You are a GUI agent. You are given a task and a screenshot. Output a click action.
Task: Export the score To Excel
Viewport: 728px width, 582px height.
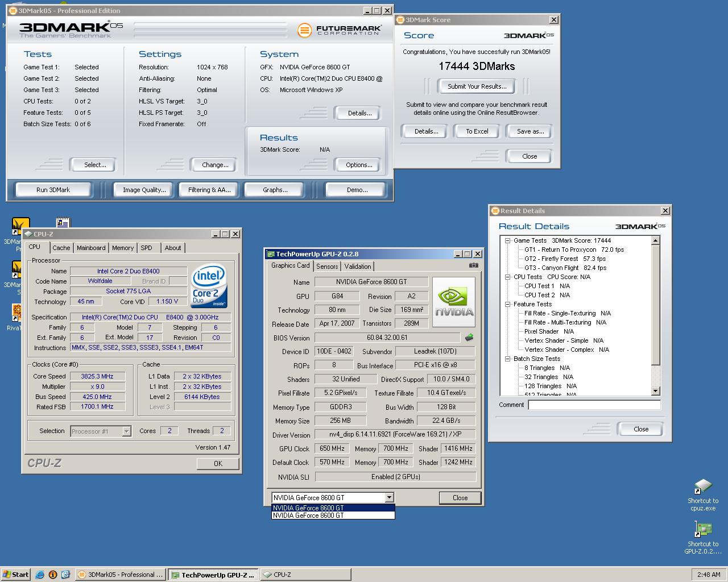[x=477, y=131]
